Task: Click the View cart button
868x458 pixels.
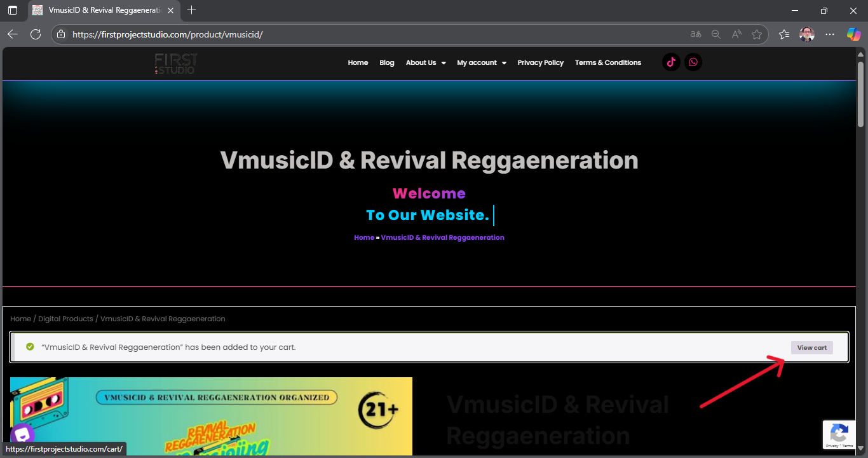Action: click(x=812, y=347)
